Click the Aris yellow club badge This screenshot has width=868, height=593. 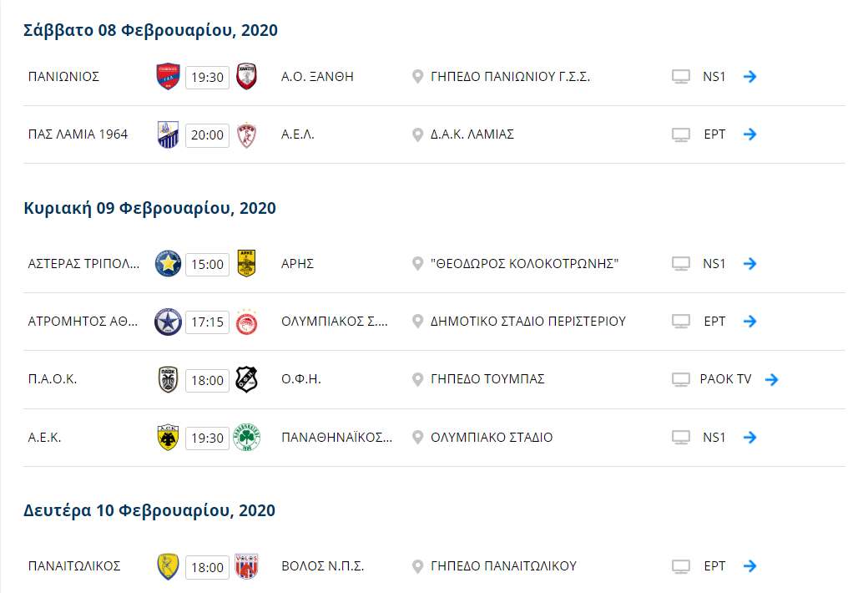tap(246, 263)
